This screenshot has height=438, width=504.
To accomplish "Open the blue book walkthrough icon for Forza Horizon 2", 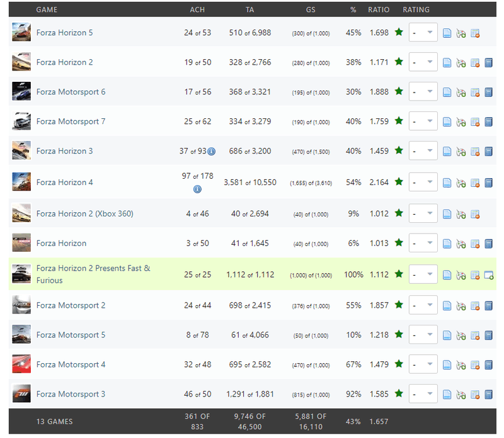I will [x=489, y=63].
